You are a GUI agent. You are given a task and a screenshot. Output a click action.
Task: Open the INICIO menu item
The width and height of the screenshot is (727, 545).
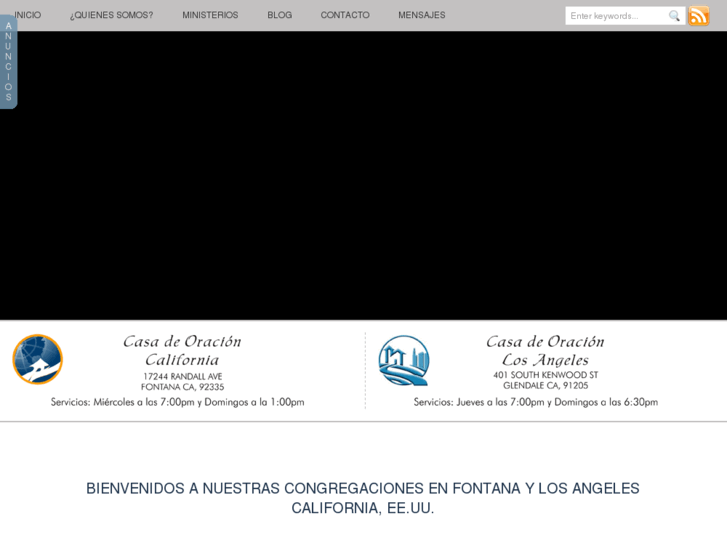click(27, 15)
